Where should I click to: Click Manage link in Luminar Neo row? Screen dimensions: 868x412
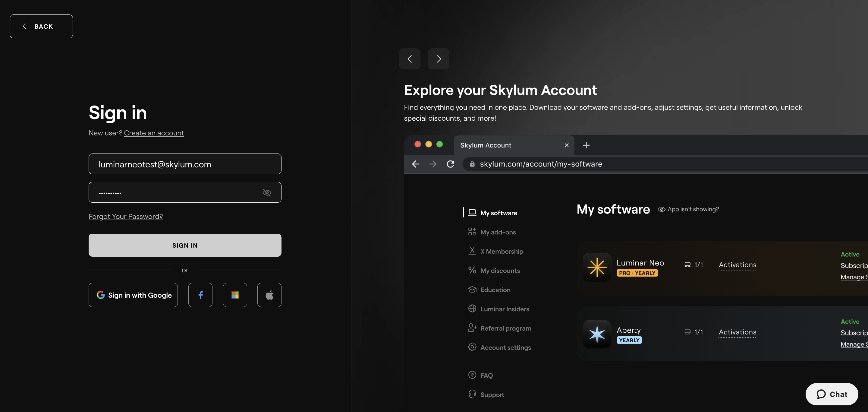click(x=854, y=277)
